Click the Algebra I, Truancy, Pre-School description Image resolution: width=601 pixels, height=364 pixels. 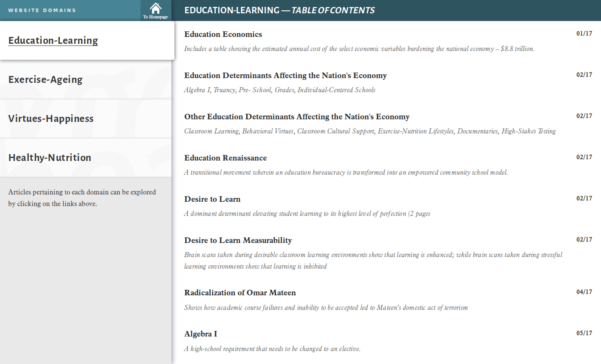(x=280, y=90)
